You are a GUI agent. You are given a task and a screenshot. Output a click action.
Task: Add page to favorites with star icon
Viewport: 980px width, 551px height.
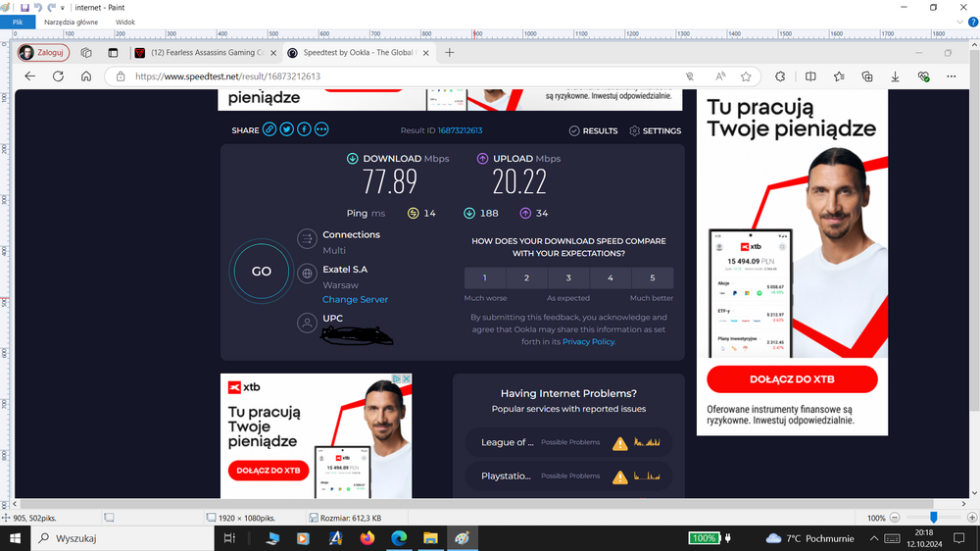(x=746, y=76)
